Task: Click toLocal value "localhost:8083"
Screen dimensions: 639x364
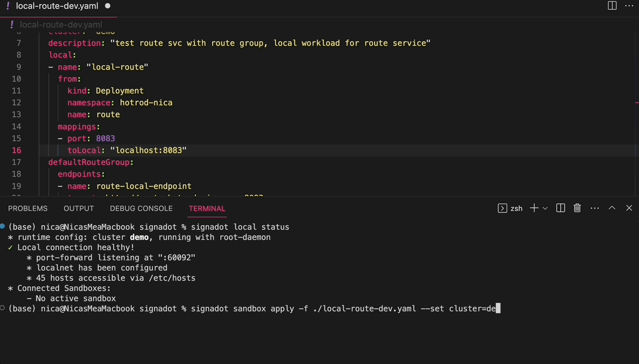Action: coord(148,150)
